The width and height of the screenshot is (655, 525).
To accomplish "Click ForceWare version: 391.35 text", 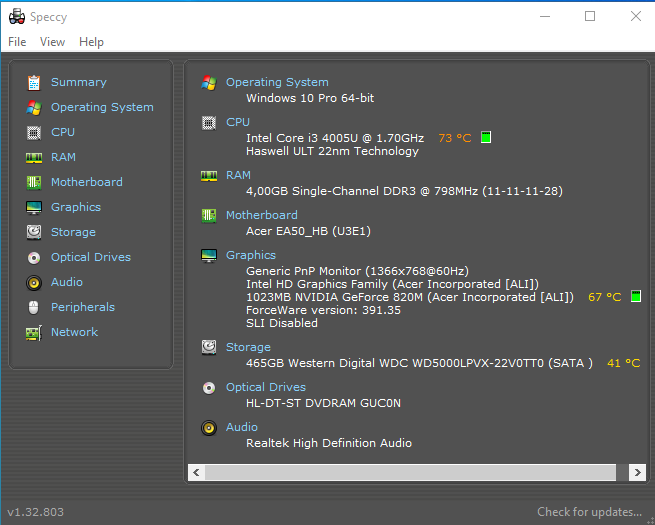I will point(323,310).
